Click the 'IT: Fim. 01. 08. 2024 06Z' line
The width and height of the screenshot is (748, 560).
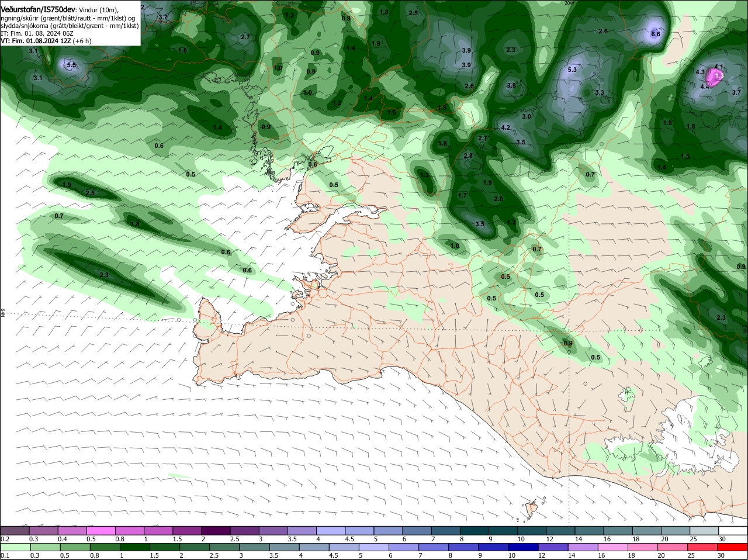coord(37,33)
